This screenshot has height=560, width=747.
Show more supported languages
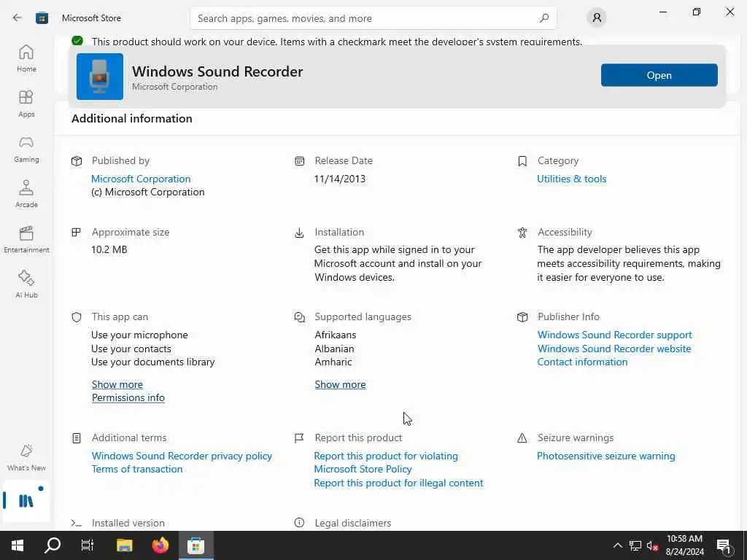pos(340,384)
